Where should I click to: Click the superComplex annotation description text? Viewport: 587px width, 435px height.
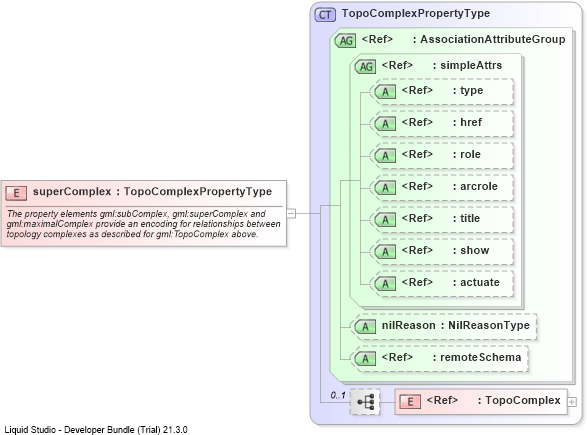tap(143, 224)
